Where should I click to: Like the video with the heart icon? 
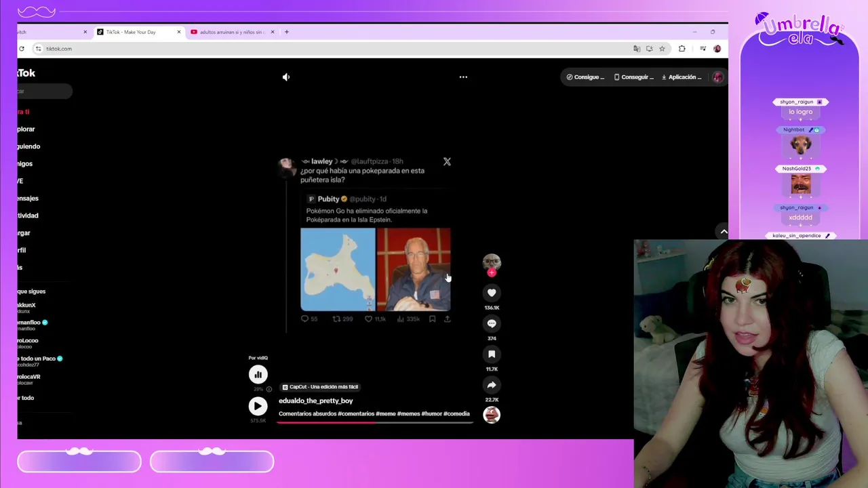click(492, 293)
